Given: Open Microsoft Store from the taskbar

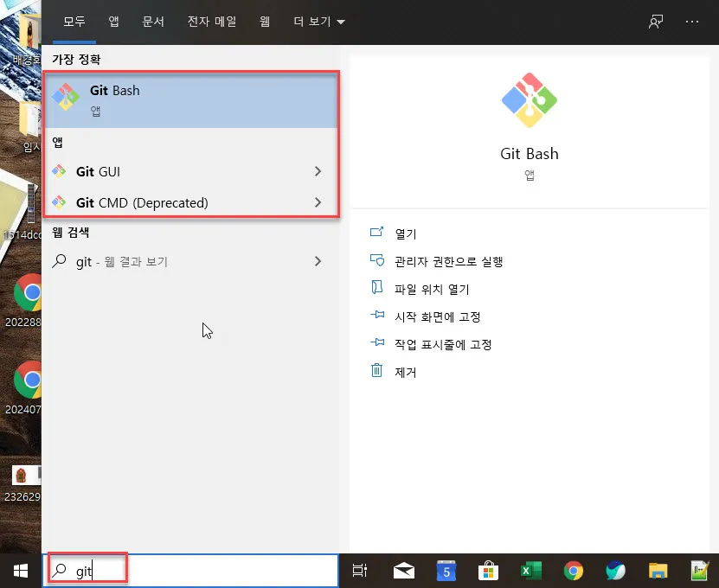Looking at the screenshot, I should click(488, 570).
